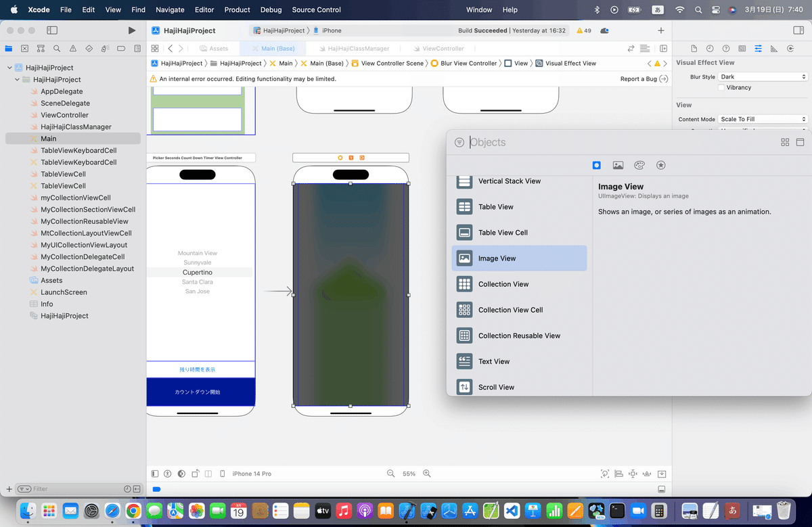812x527 pixels.
Task: Zoom out the storyboard canvas
Action: click(390, 474)
